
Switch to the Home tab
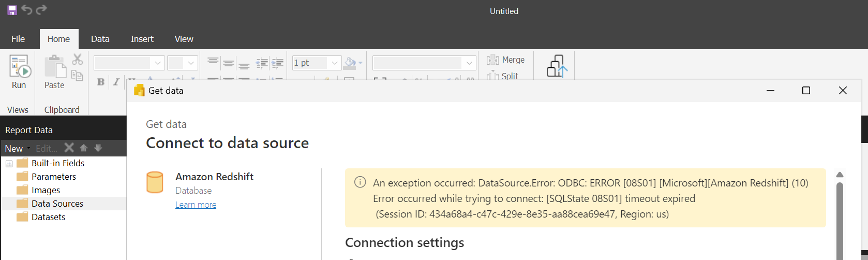(59, 39)
